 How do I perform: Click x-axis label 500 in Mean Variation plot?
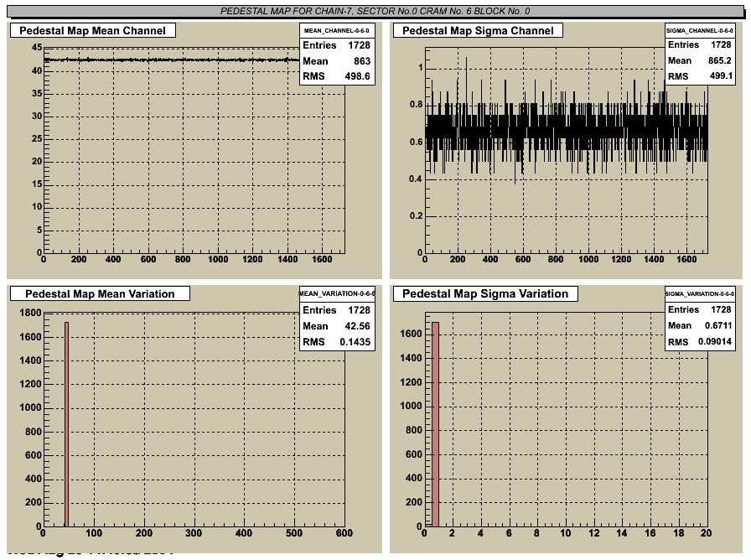pyautogui.click(x=294, y=532)
